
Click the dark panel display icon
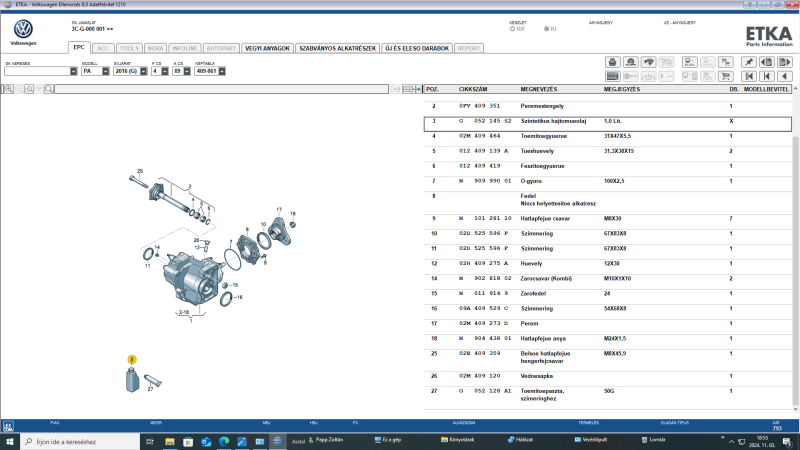coord(612,77)
